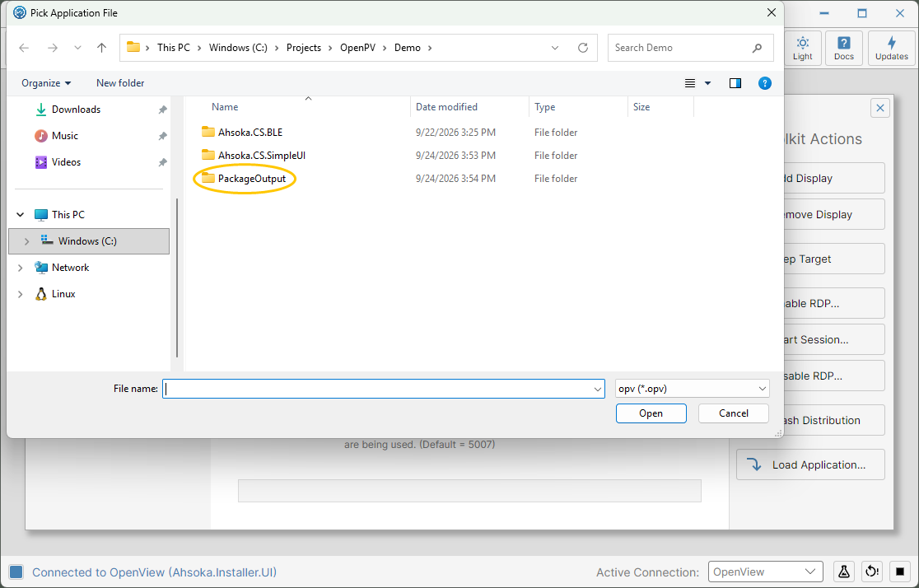The width and height of the screenshot is (919, 588).
Task: Click the flask icon in status bar
Action: tap(844, 572)
